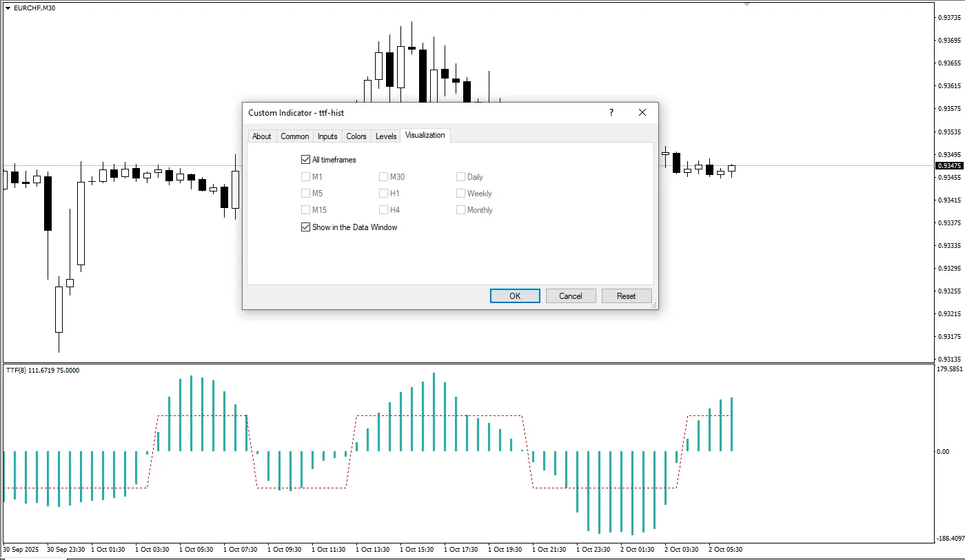Click the 1 Oct 21:30 time label
The image size is (965, 560).
click(x=549, y=550)
